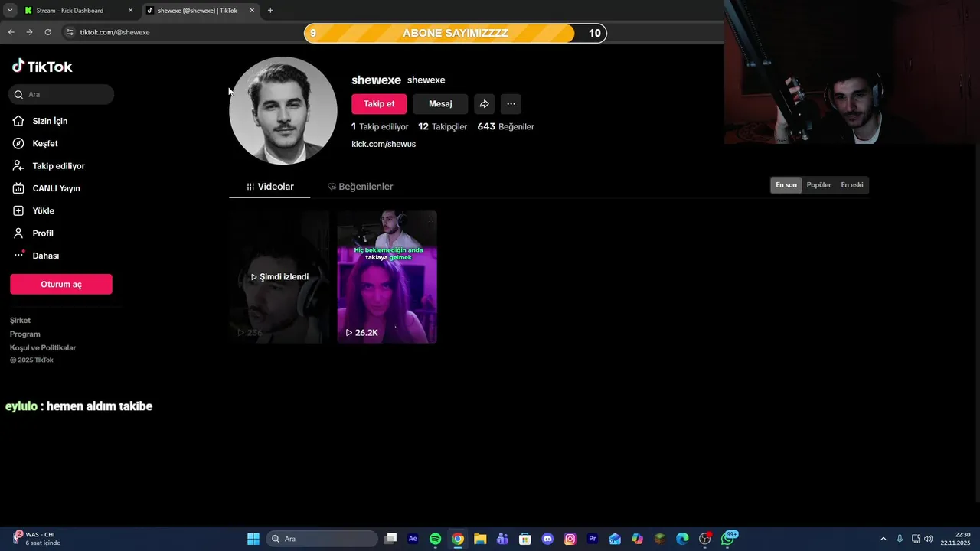The width and height of the screenshot is (980, 551).
Task: Switch to the Beğenilenler tab
Action: (x=360, y=187)
